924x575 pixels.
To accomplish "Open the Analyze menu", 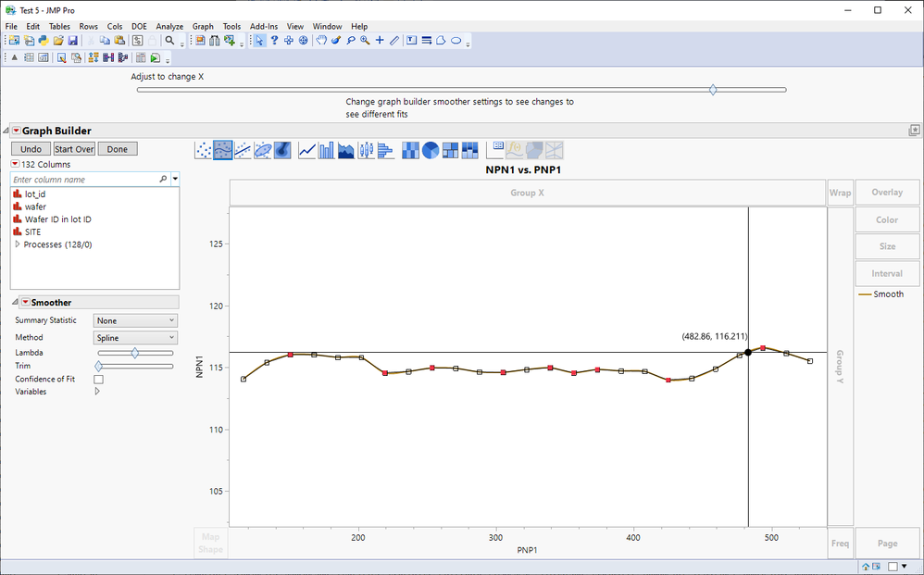I will coord(169,27).
